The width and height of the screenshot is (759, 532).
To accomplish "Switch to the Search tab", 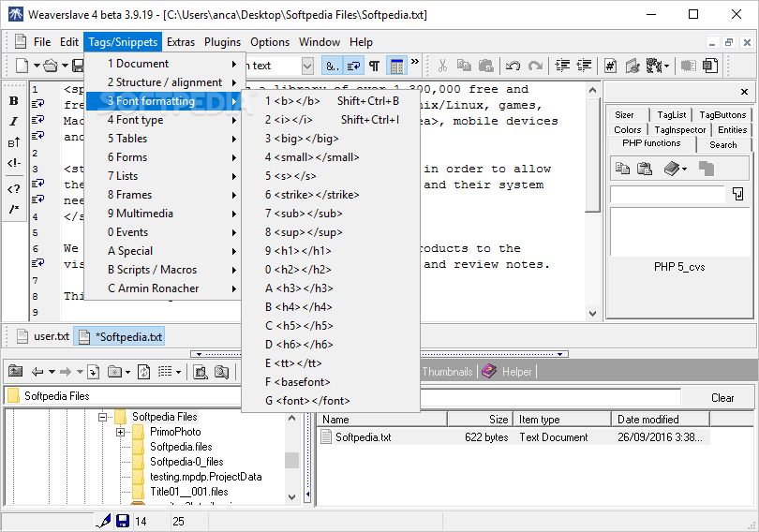I will (x=723, y=144).
